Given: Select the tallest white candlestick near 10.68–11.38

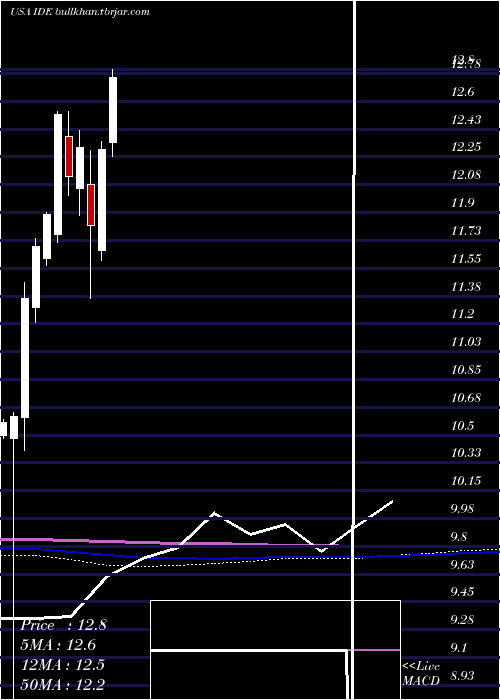Looking at the screenshot, I should (x=25, y=358).
